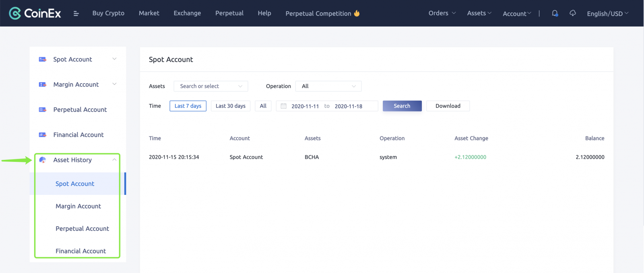Click the 2.12000000 balance value
The height and width of the screenshot is (273, 644).
pos(590,157)
